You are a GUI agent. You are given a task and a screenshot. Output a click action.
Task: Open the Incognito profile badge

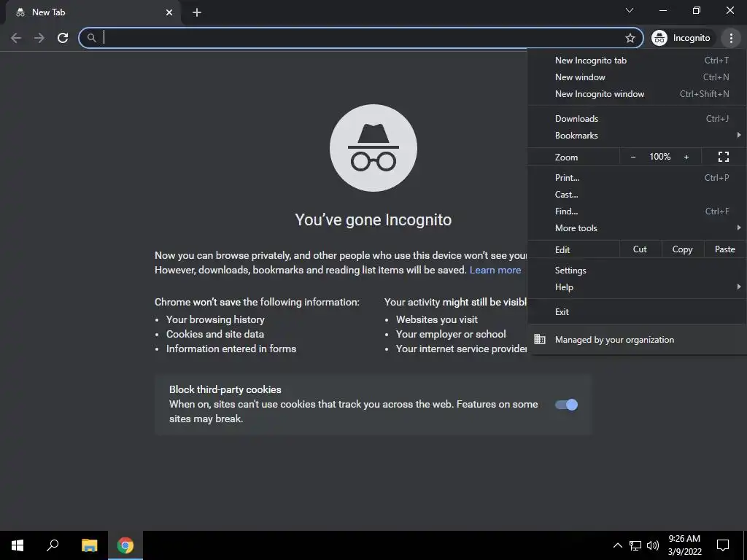click(x=681, y=38)
